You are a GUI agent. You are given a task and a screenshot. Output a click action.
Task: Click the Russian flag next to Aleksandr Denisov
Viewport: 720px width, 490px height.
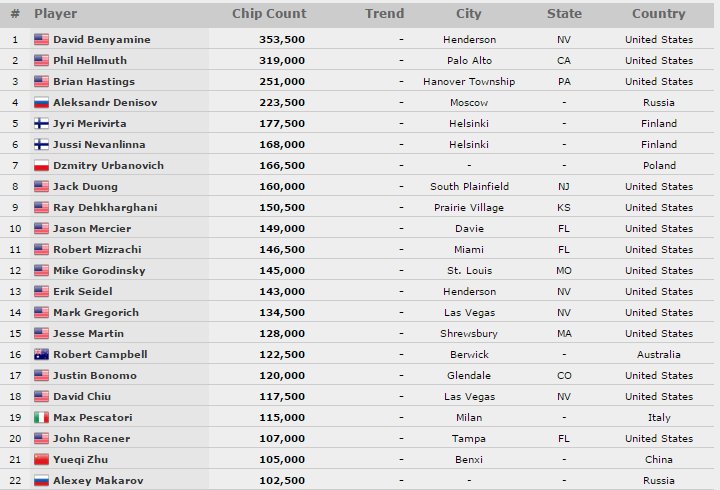(x=41, y=103)
